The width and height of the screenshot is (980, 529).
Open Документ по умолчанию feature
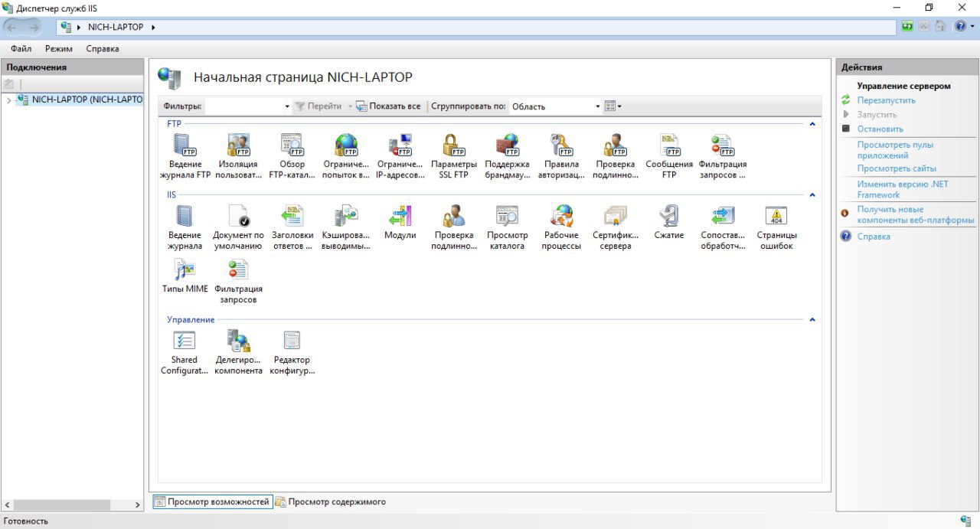[x=238, y=227]
